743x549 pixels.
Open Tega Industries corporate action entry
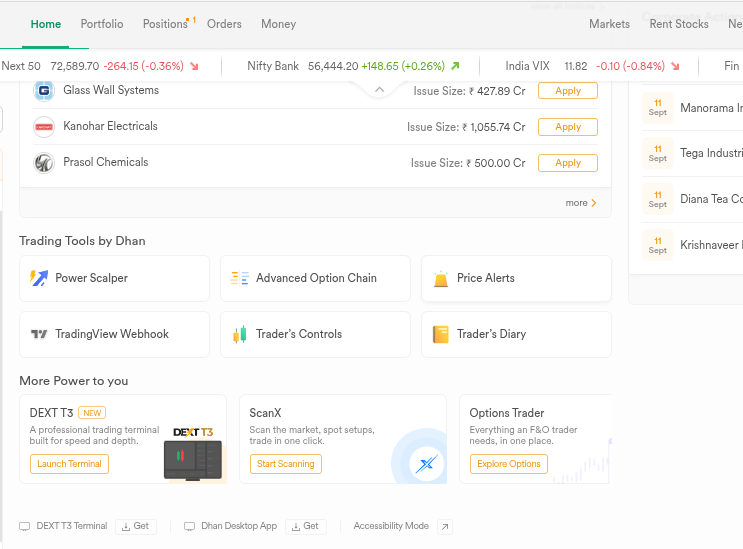pos(692,153)
